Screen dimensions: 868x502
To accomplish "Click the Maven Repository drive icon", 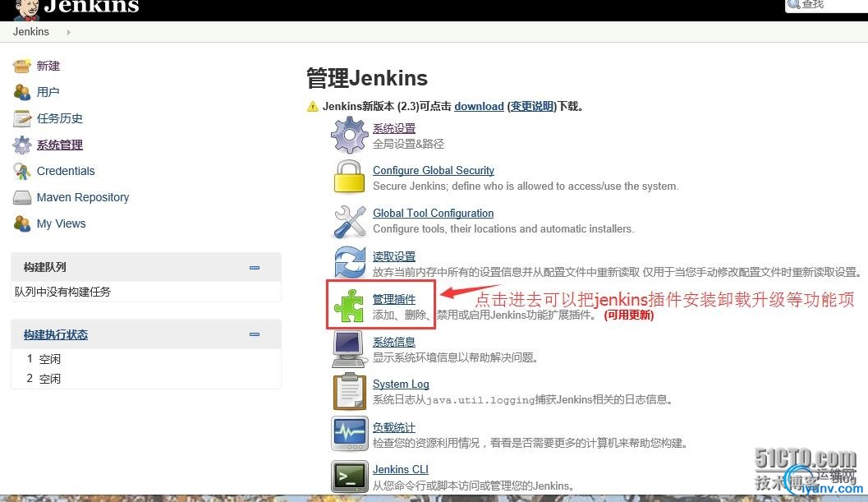I will click(x=22, y=198).
